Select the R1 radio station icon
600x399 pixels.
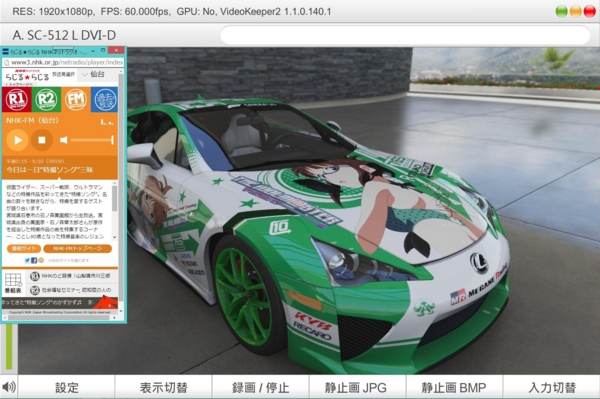click(16, 99)
